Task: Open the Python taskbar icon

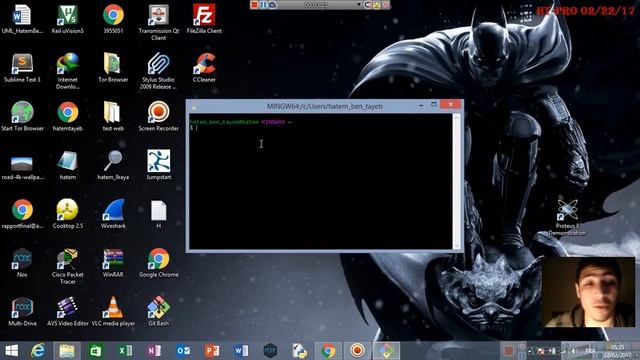Action: coord(300,351)
